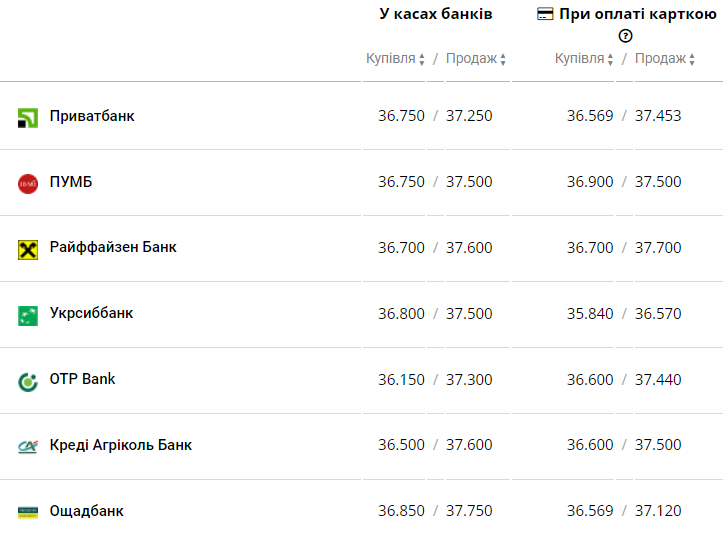Click the Креді Агріколь Банк logo icon
The height and width of the screenshot is (533, 723).
(x=28, y=446)
